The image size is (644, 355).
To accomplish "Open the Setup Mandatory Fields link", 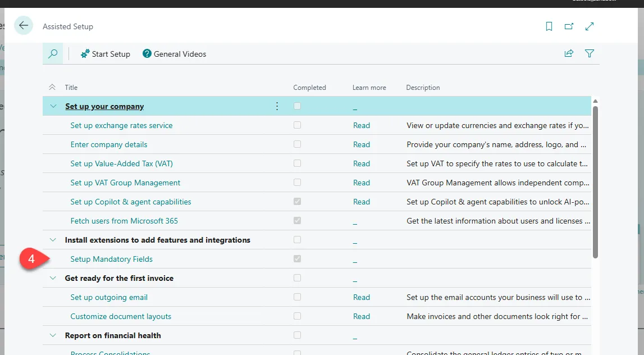I will (x=111, y=259).
